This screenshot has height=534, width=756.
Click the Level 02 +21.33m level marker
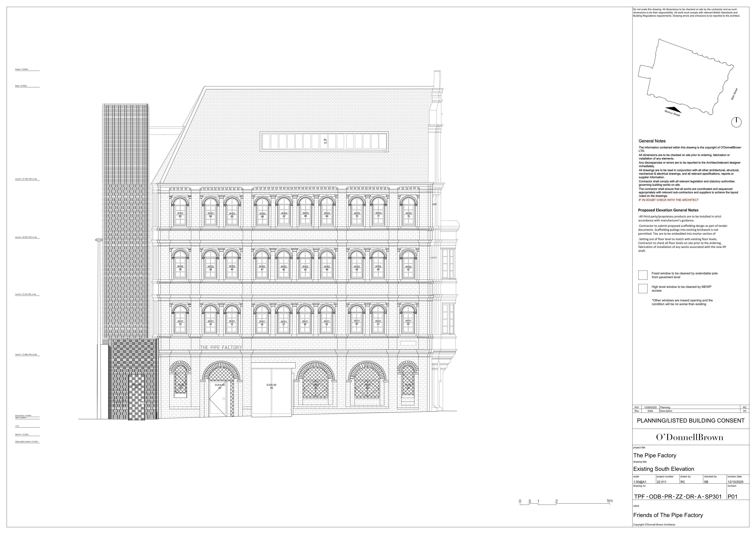[x=27, y=295]
